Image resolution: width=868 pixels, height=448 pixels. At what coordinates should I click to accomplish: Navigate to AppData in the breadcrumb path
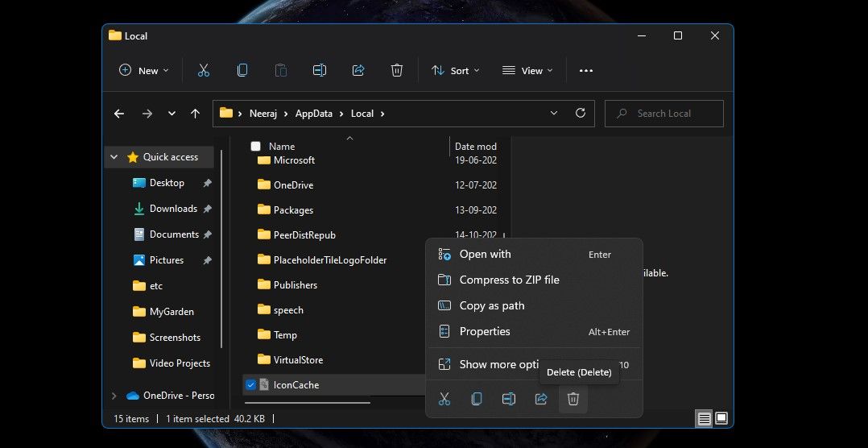pyautogui.click(x=313, y=114)
